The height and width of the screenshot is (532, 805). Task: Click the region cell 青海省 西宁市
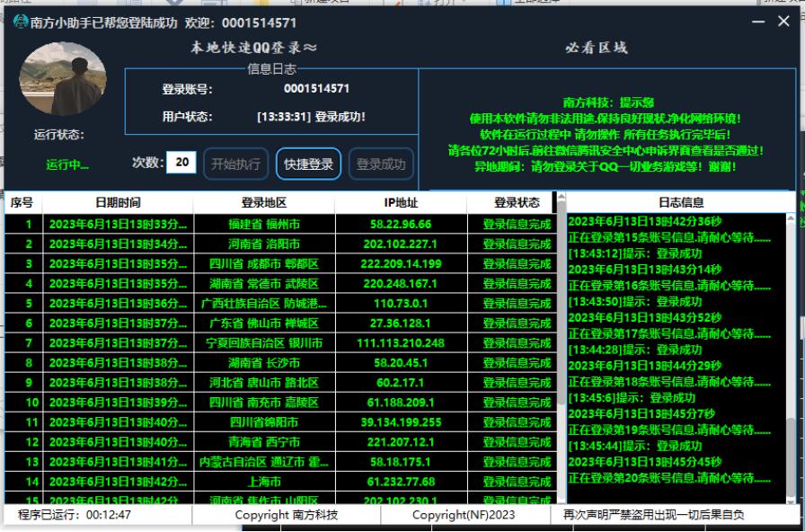pos(264,442)
